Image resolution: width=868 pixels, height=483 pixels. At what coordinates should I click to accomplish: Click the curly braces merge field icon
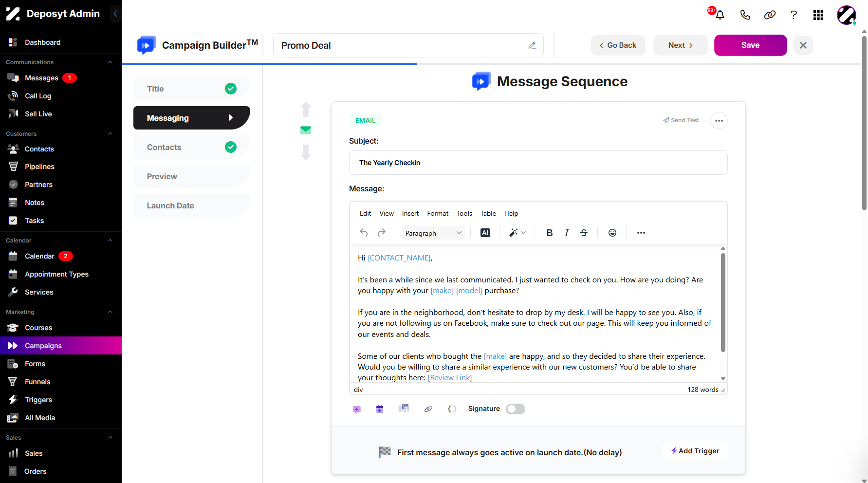click(x=452, y=409)
